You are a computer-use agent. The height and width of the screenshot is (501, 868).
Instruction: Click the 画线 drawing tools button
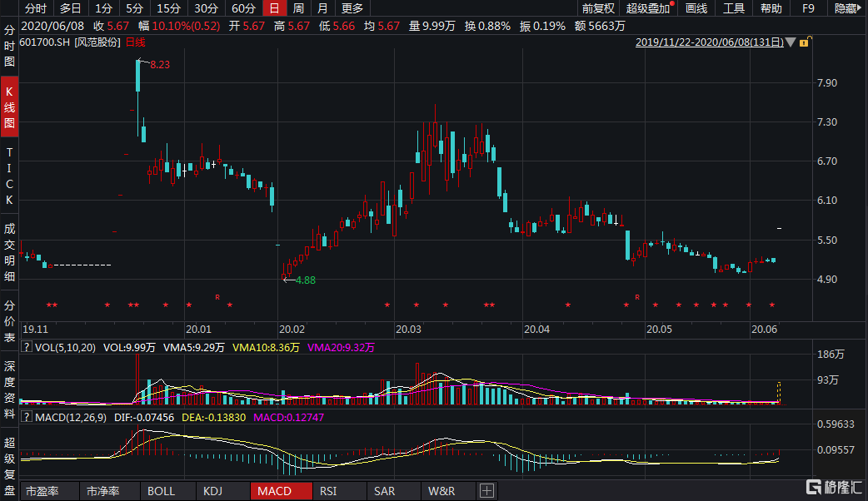coord(696,8)
